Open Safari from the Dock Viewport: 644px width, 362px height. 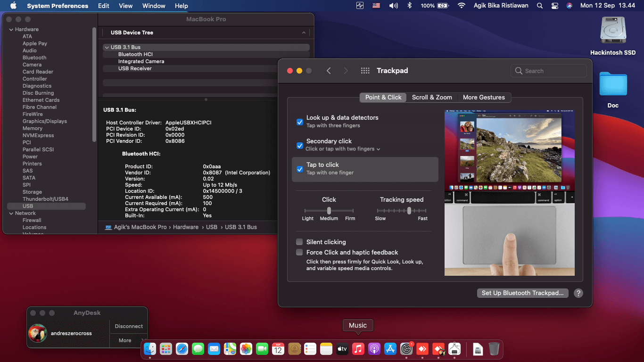[182, 349]
